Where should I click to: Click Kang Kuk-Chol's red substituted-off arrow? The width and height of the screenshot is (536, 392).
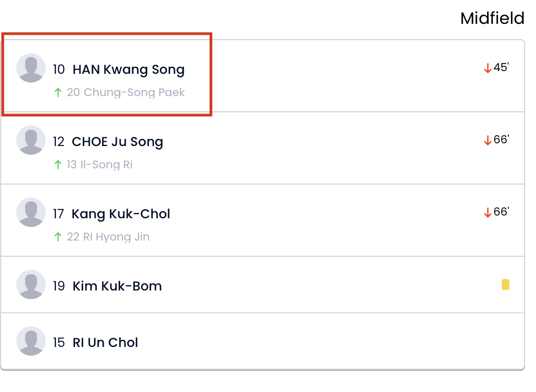point(488,213)
